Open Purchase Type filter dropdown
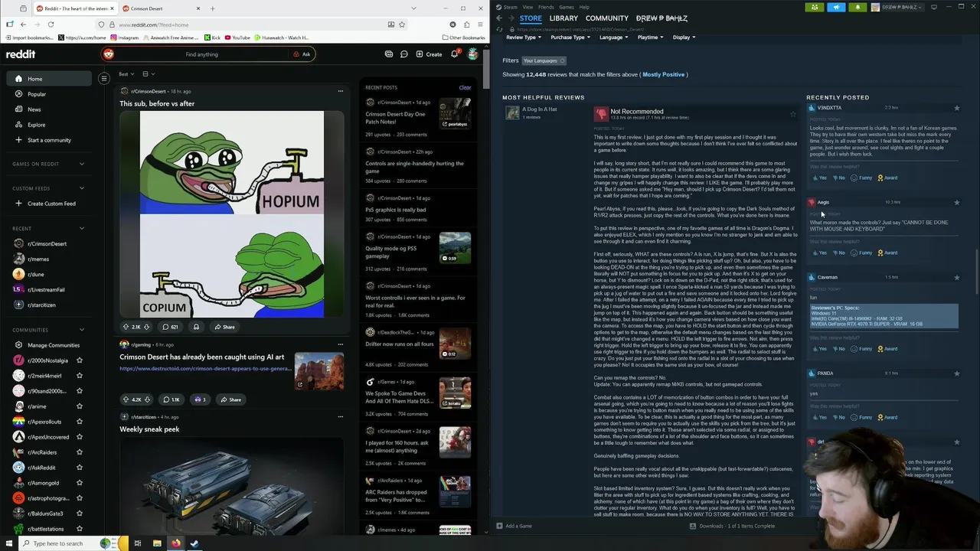Image resolution: width=980 pixels, height=551 pixels. (x=570, y=37)
